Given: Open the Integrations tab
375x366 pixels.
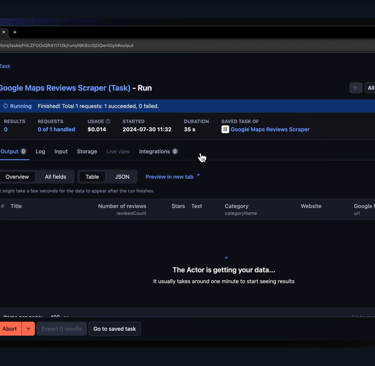Looking at the screenshot, I should [158, 151].
